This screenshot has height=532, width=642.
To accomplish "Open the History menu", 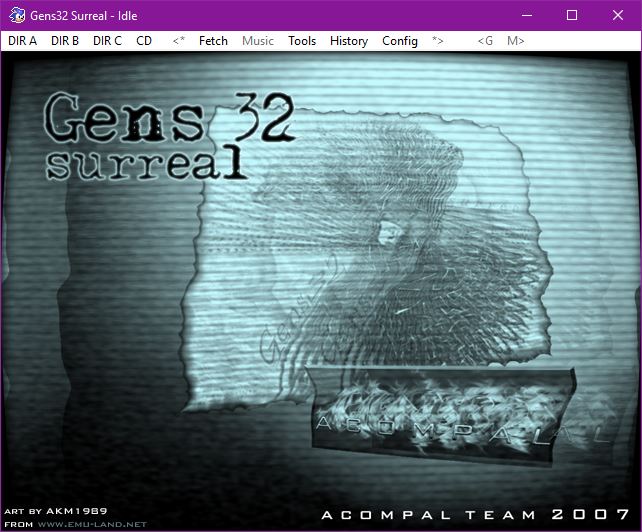I will (349, 41).
